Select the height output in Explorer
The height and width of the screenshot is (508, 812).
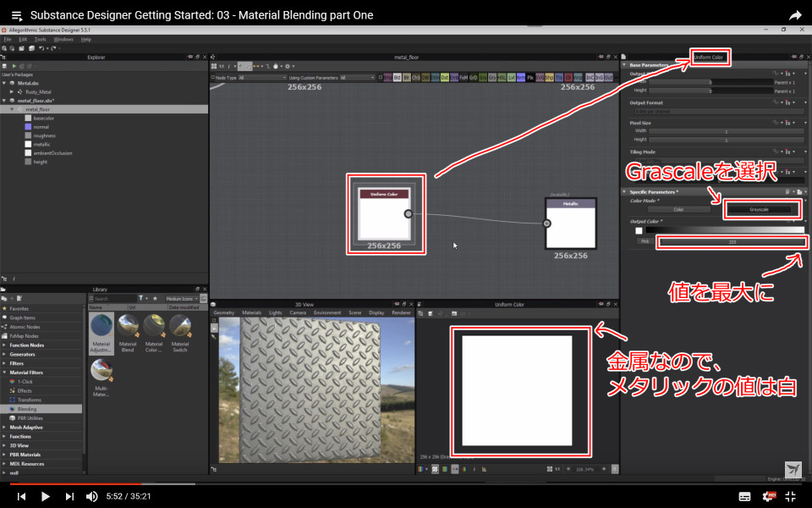pos(40,163)
